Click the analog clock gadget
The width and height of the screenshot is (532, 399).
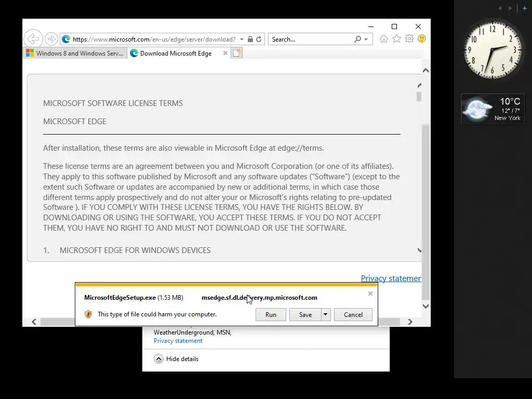coord(493,49)
